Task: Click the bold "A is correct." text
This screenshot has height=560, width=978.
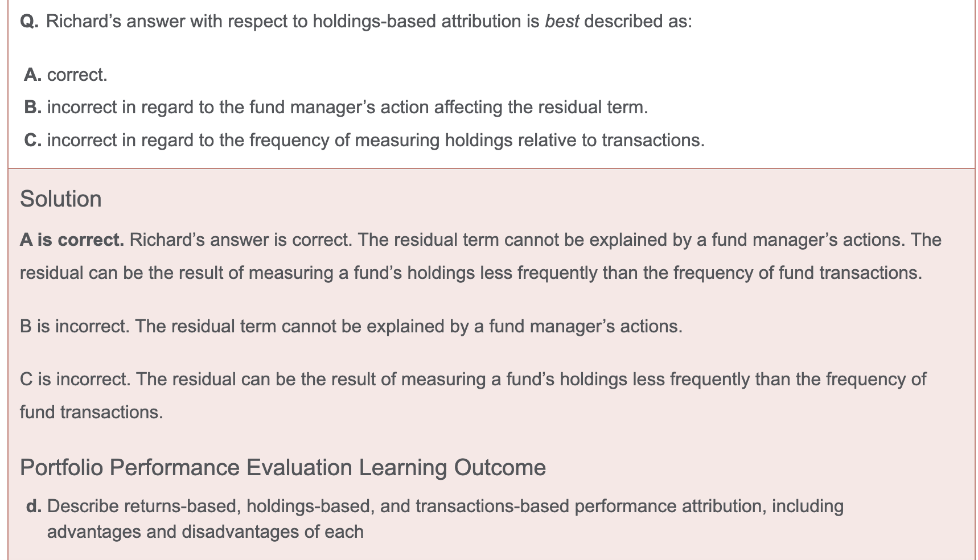Action: click(72, 240)
